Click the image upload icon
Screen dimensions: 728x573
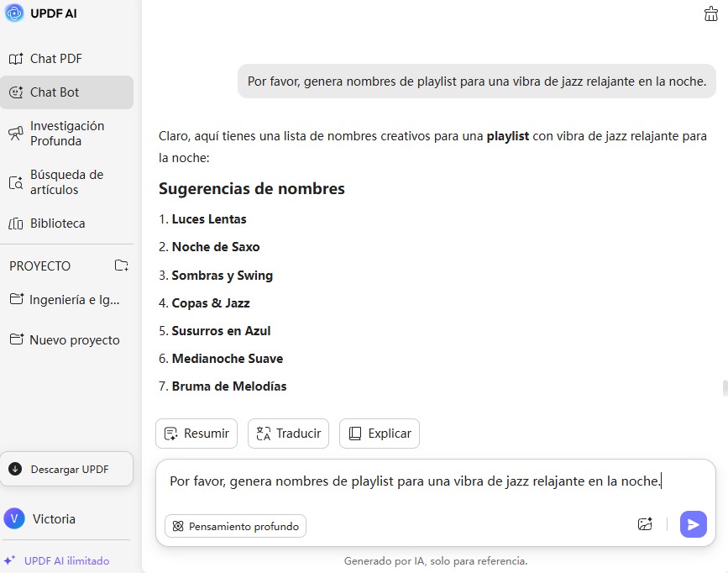(645, 524)
